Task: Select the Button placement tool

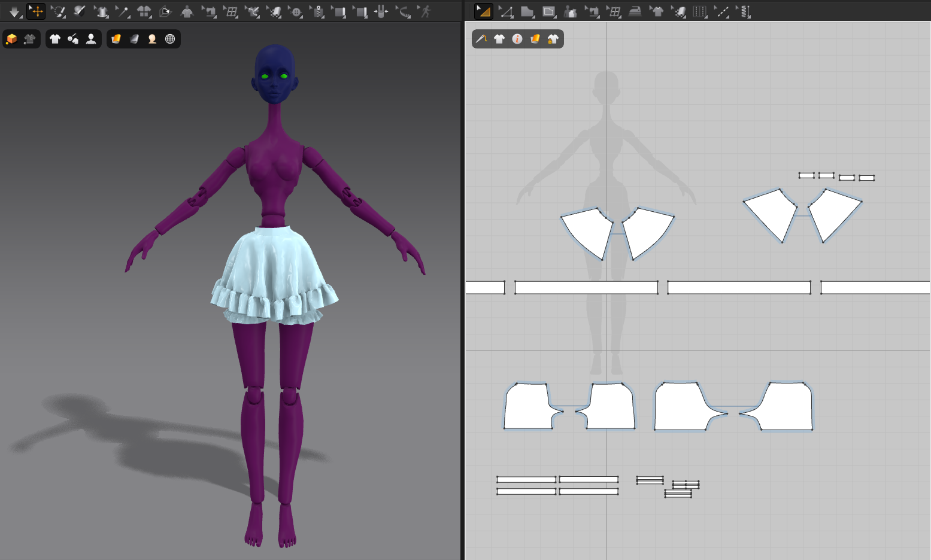Action: [x=296, y=11]
